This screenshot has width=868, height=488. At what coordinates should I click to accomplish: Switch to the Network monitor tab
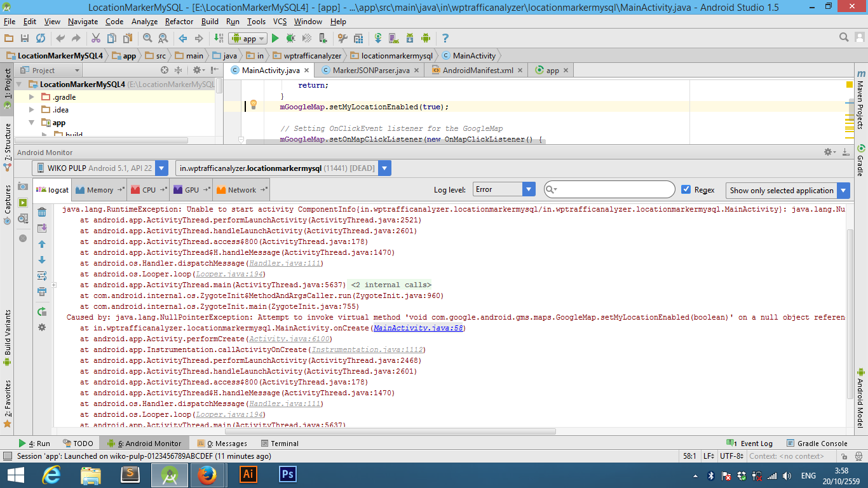point(241,190)
